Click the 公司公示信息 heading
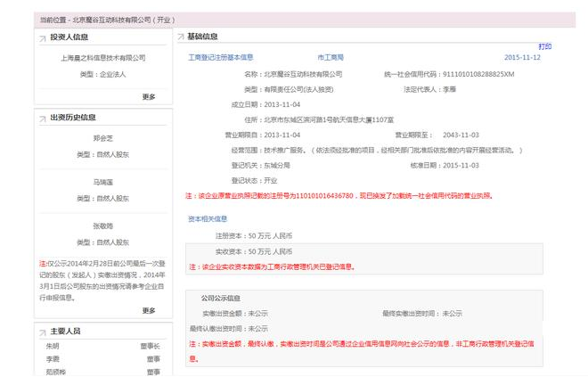 [221, 299]
